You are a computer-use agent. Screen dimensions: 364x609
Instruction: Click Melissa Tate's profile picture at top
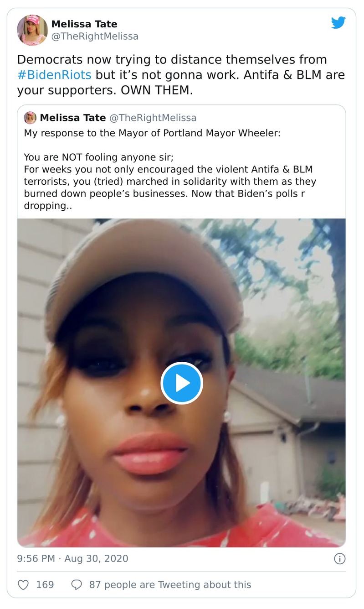[x=32, y=30]
